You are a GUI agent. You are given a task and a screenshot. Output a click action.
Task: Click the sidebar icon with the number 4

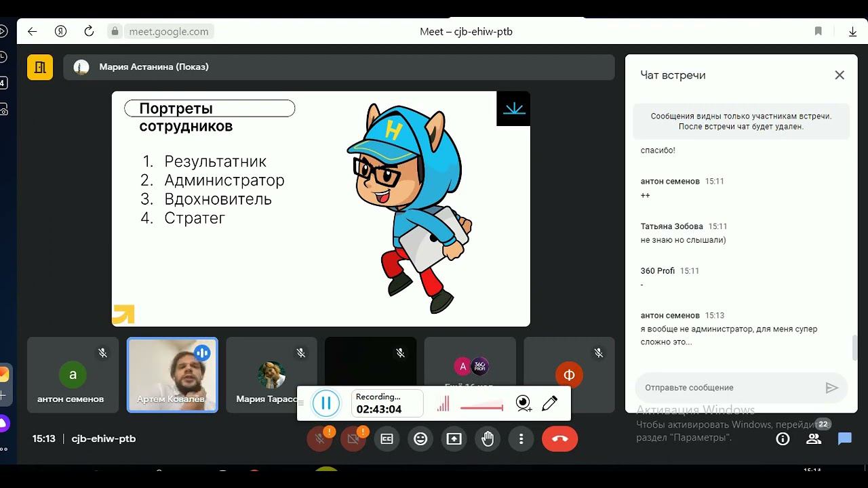click(3, 83)
